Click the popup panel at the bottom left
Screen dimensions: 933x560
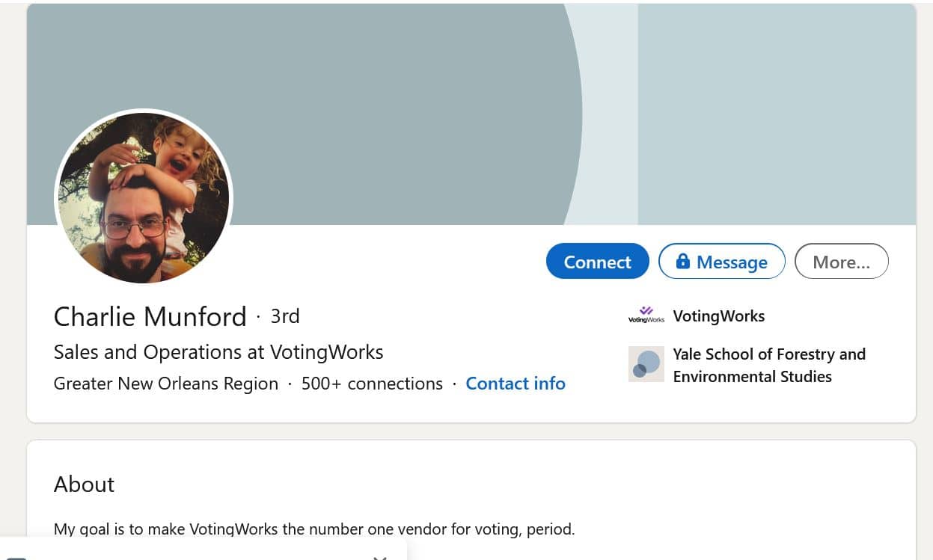[187, 553]
